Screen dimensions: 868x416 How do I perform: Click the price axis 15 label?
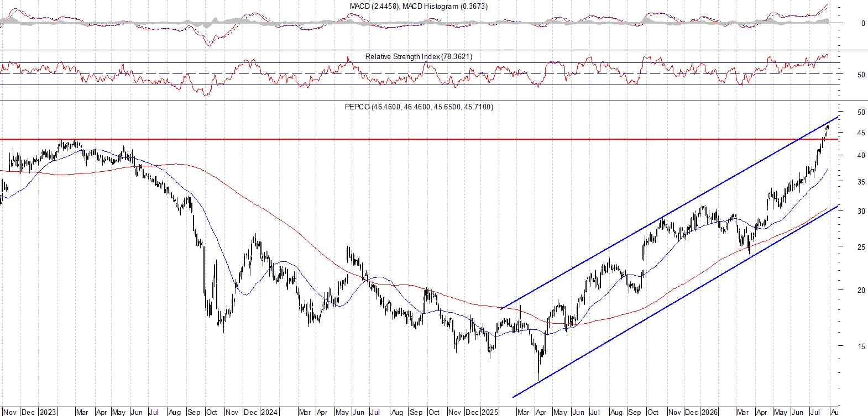point(861,346)
